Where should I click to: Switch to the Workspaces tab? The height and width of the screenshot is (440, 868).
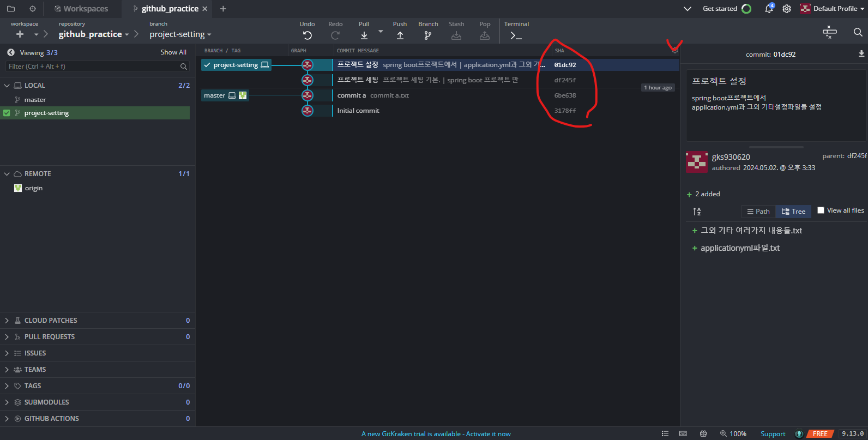tap(81, 9)
